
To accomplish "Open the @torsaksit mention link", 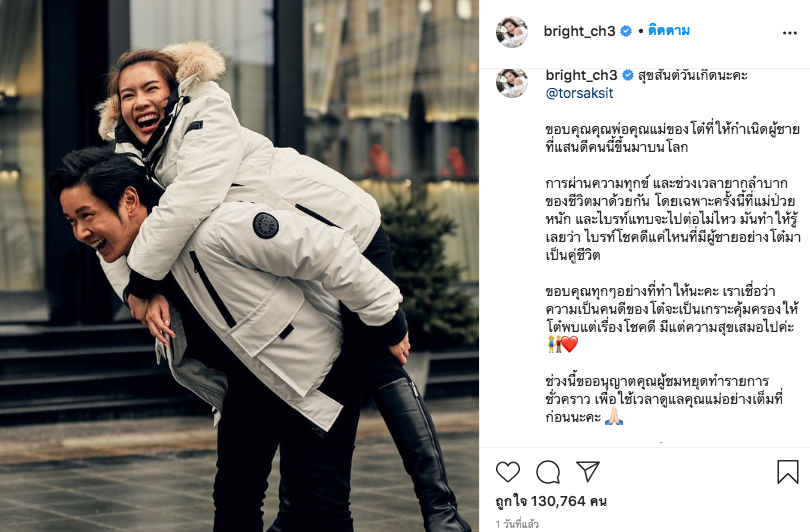I will coord(579,93).
